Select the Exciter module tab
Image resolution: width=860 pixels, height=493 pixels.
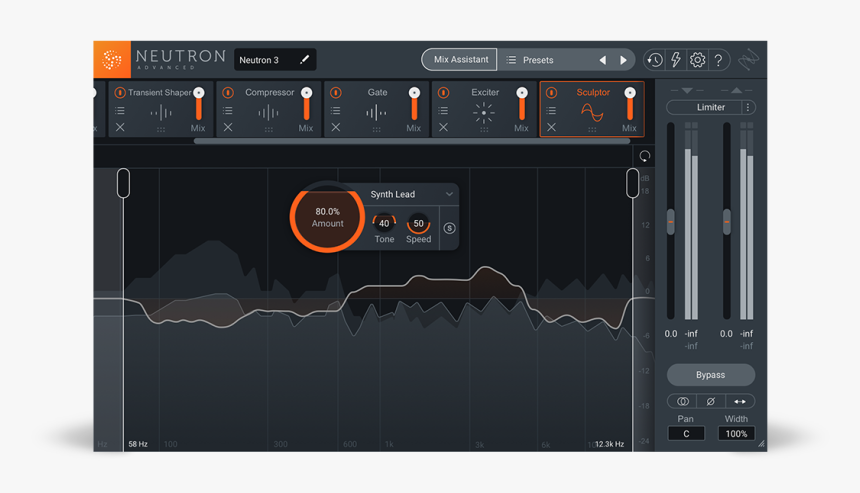click(484, 109)
